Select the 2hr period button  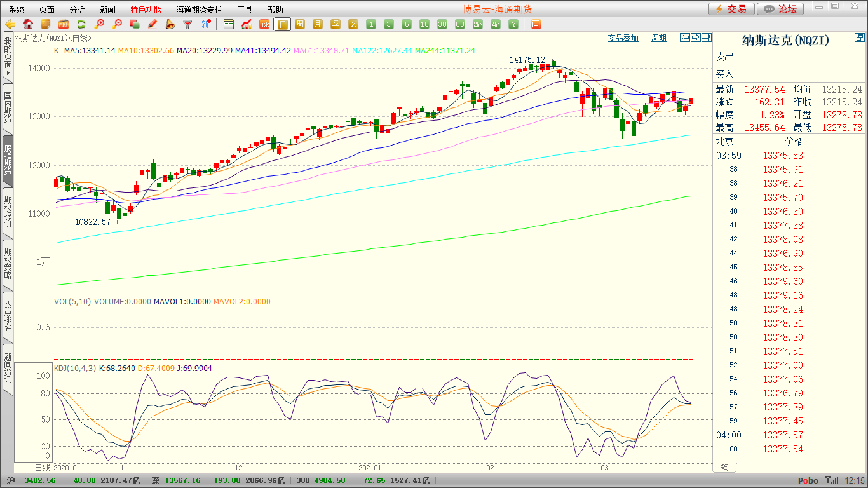[x=478, y=24]
